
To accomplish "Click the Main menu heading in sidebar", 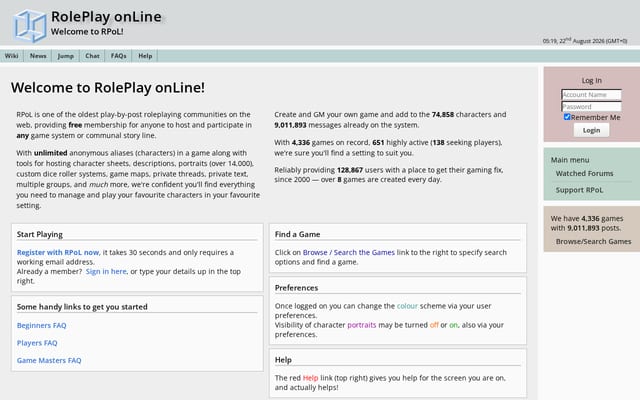I will coord(570,160).
